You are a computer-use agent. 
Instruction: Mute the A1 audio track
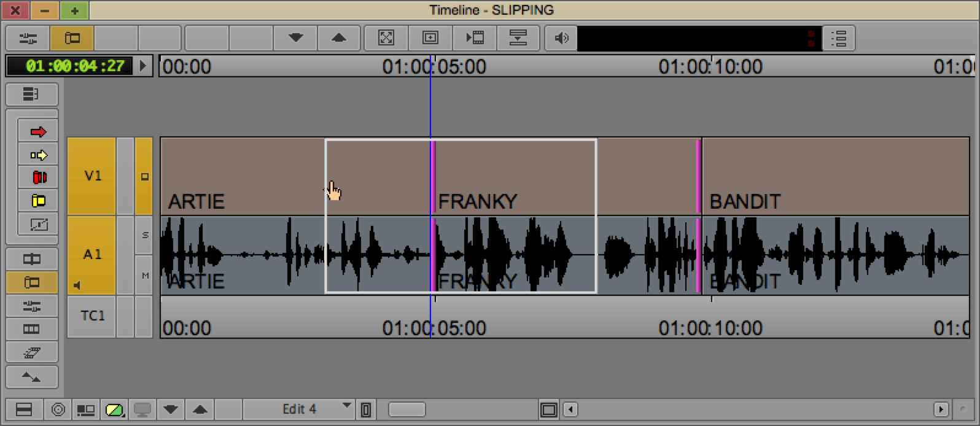(145, 276)
